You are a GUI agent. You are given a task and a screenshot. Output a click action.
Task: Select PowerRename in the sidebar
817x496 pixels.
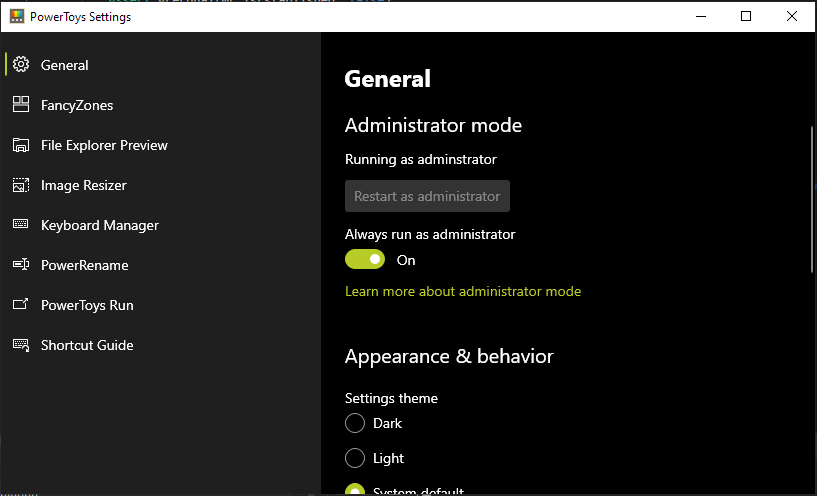[160, 265]
